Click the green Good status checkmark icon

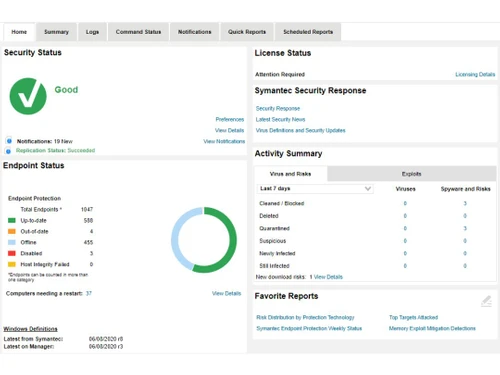click(28, 96)
